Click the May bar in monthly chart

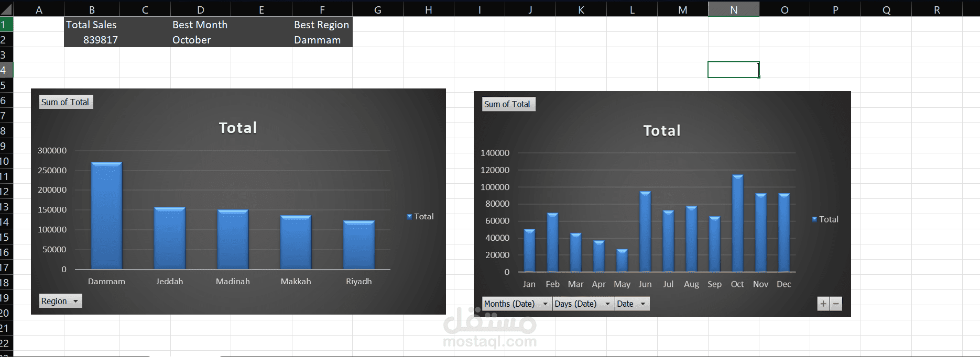[x=622, y=261]
